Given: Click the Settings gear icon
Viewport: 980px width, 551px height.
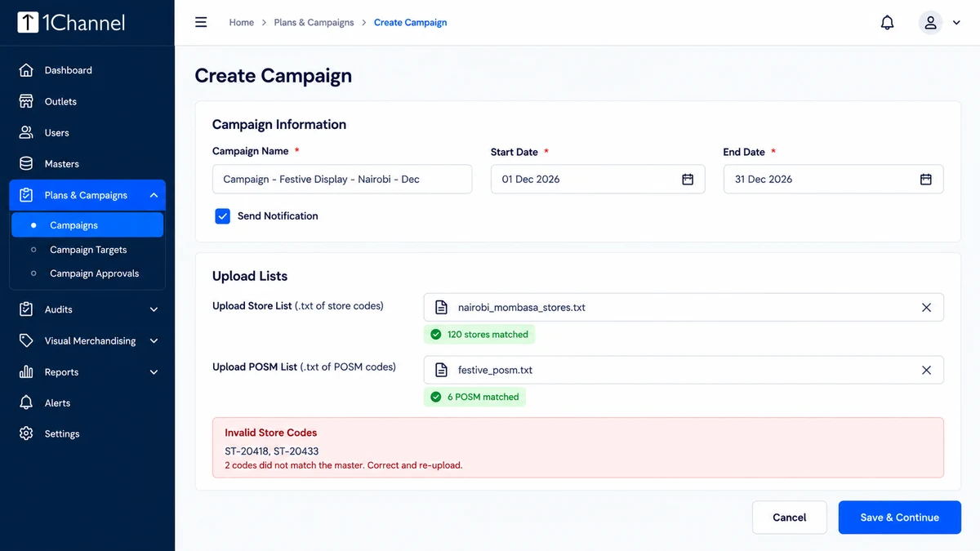Looking at the screenshot, I should 26,434.
